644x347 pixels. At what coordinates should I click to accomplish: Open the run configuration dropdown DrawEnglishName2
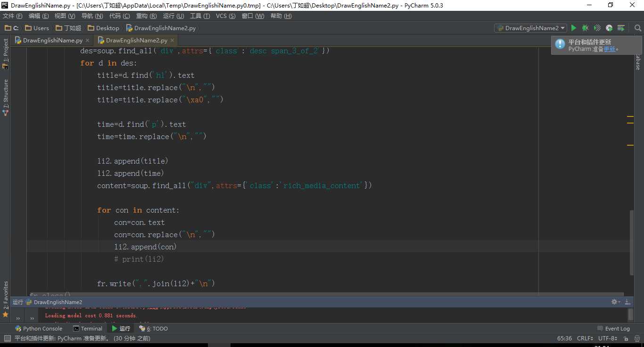[x=530, y=28]
